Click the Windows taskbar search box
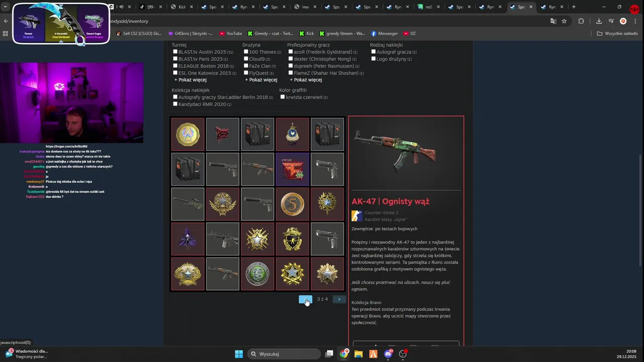The width and height of the screenshot is (644, 362). [x=284, y=354]
